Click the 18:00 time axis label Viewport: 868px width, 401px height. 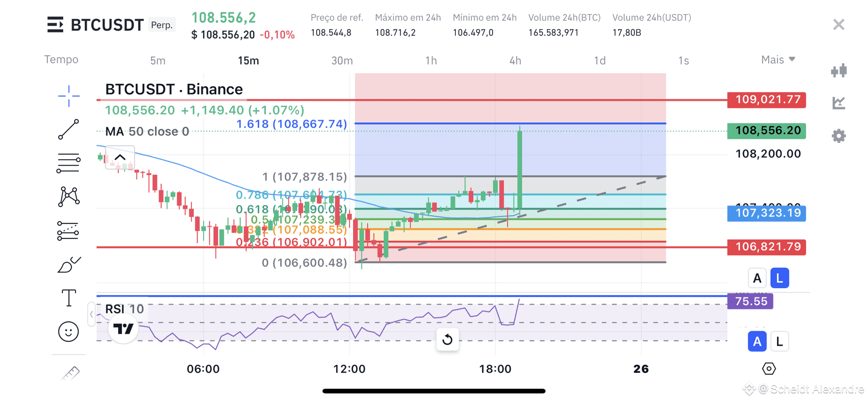coord(495,369)
